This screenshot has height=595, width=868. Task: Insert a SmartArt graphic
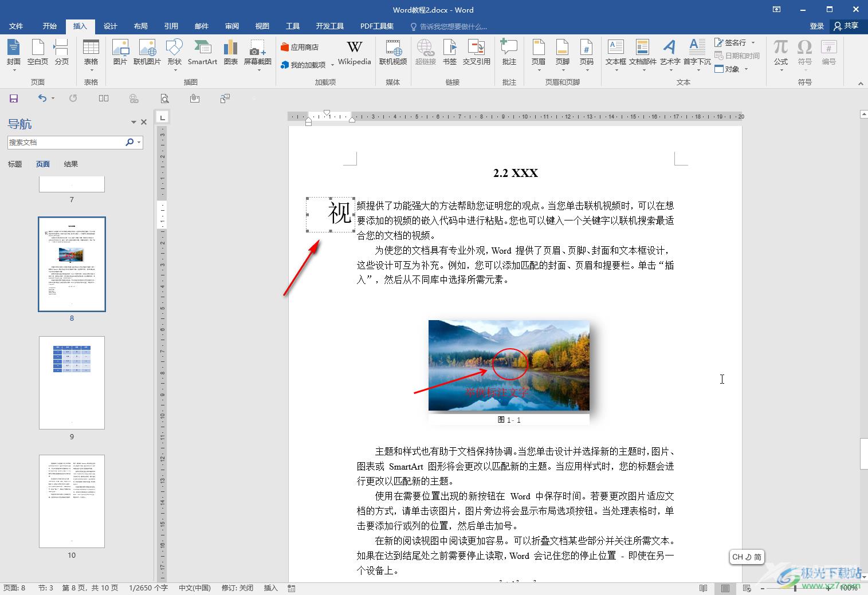tap(202, 53)
